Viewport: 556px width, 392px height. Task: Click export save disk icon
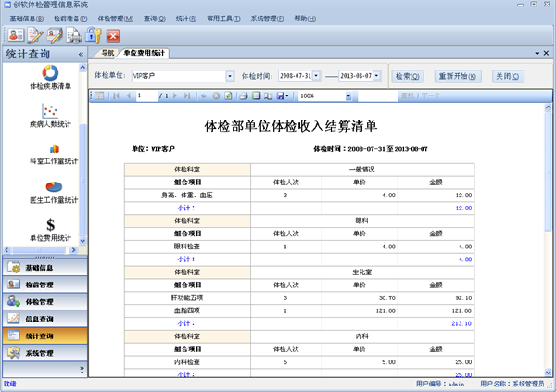(283, 95)
